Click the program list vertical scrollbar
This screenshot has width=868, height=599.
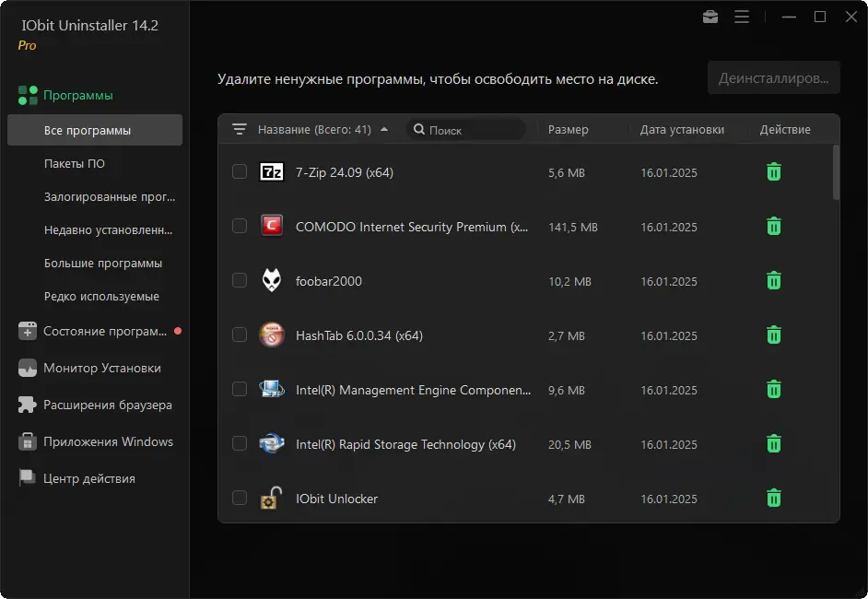pyautogui.click(x=836, y=172)
